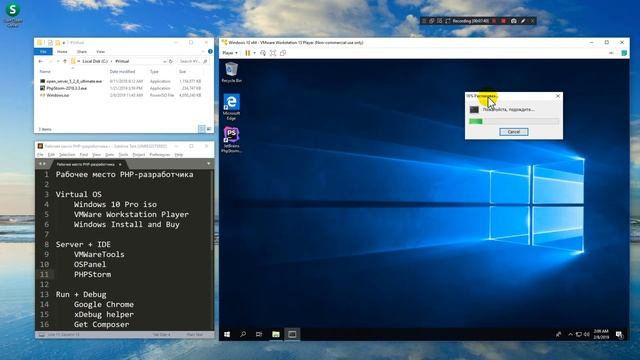Open network status in the VM tray

pos(579,334)
